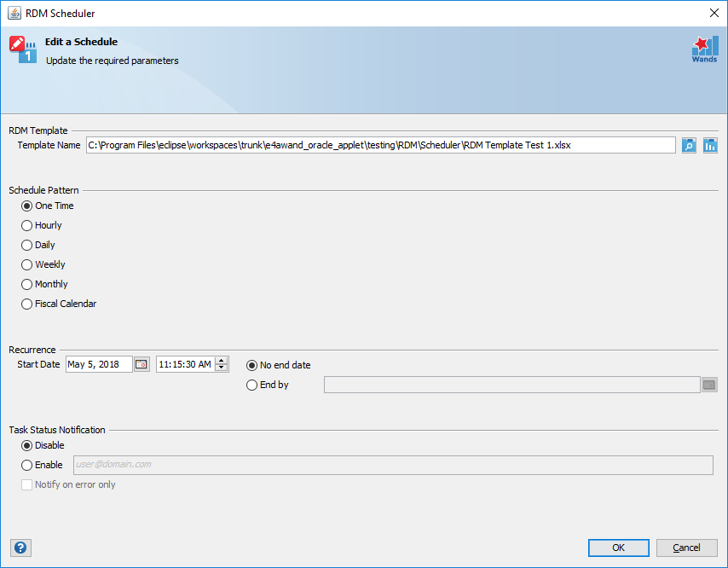This screenshot has width=728, height=568.
Task: Click the template report folder icon
Action: point(710,145)
